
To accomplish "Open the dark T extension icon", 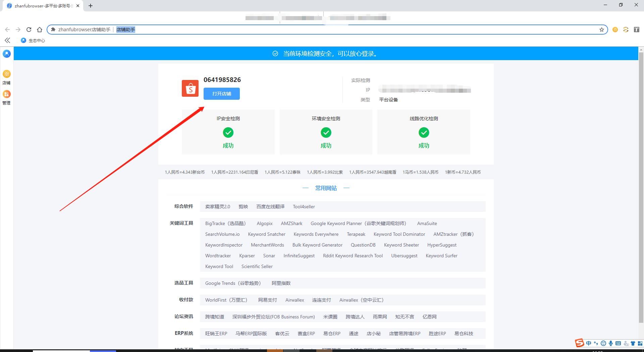I will pyautogui.click(x=637, y=30).
